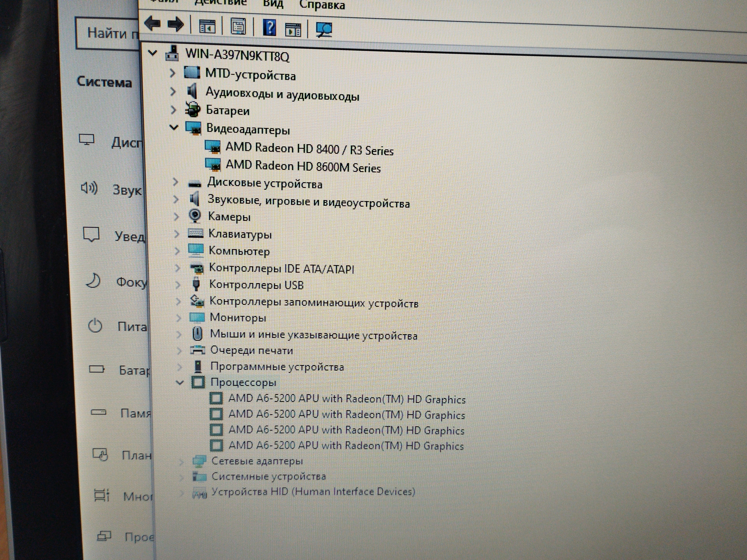The image size is (747, 560).
Task: Click the Питание power icon in Settings sidebar
Action: click(x=95, y=325)
